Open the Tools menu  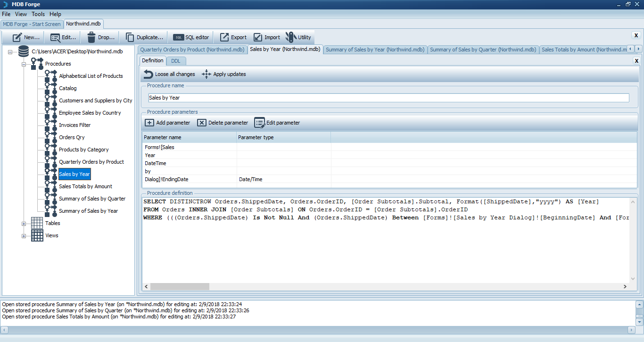point(38,14)
